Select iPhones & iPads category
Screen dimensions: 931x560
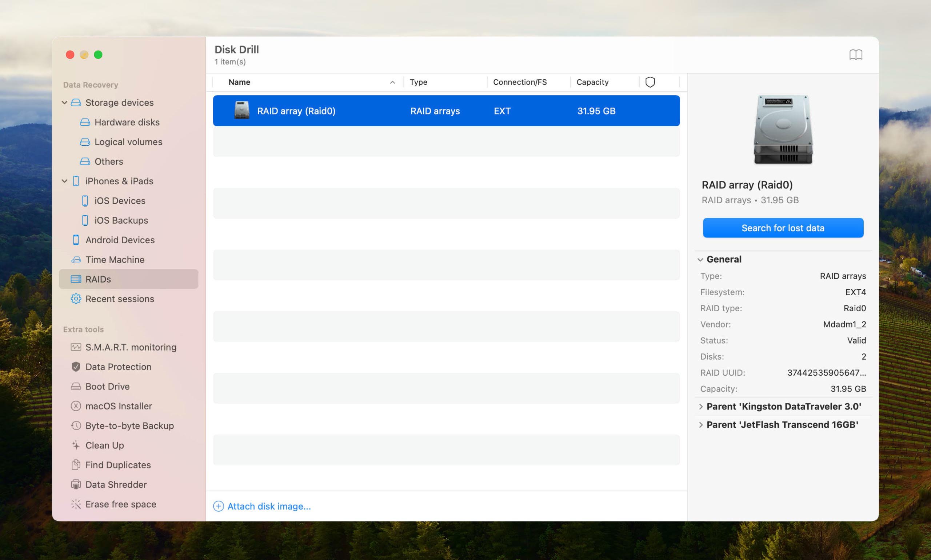point(120,181)
